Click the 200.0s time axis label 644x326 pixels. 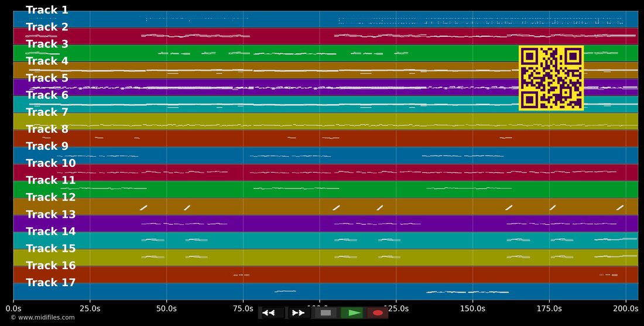625,308
